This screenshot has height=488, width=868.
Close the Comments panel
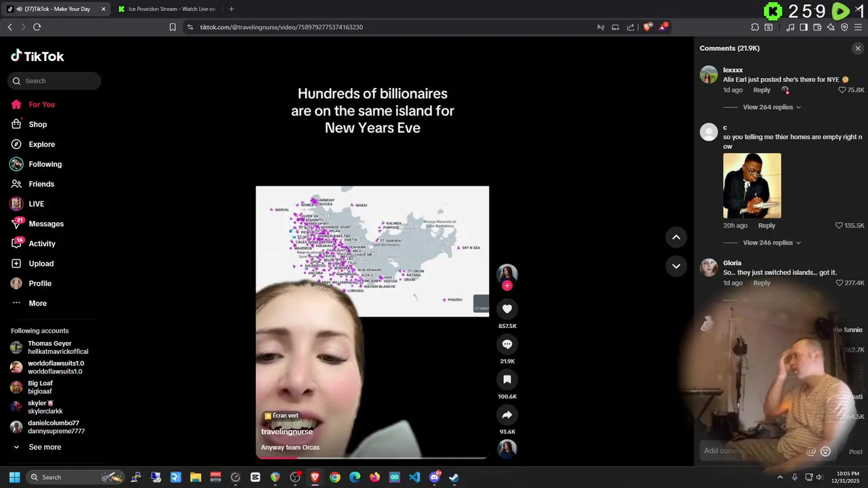click(x=858, y=48)
